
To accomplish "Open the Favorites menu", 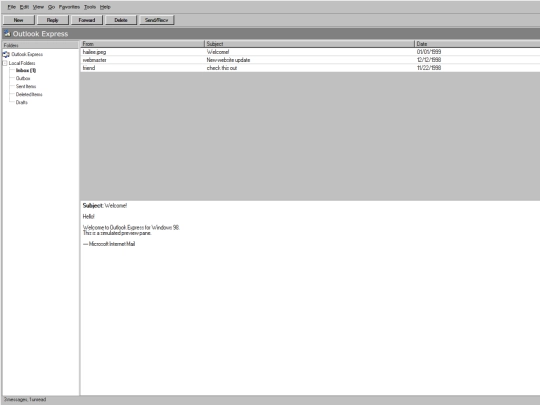I will [69, 7].
